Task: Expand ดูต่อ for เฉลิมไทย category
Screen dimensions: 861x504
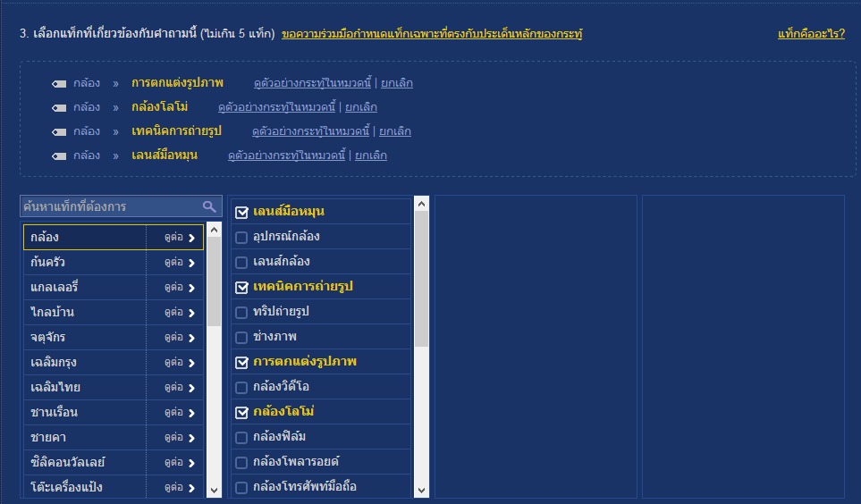Action: click(180, 388)
